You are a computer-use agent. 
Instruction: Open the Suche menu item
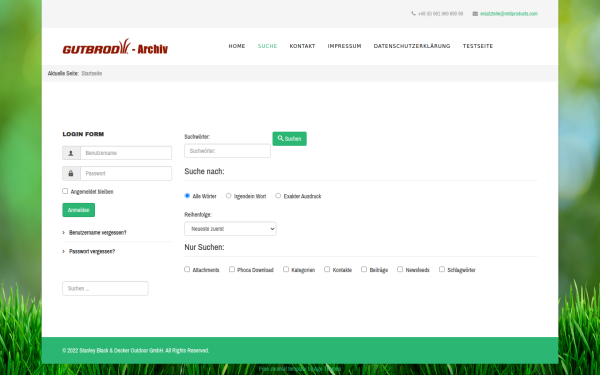point(267,46)
